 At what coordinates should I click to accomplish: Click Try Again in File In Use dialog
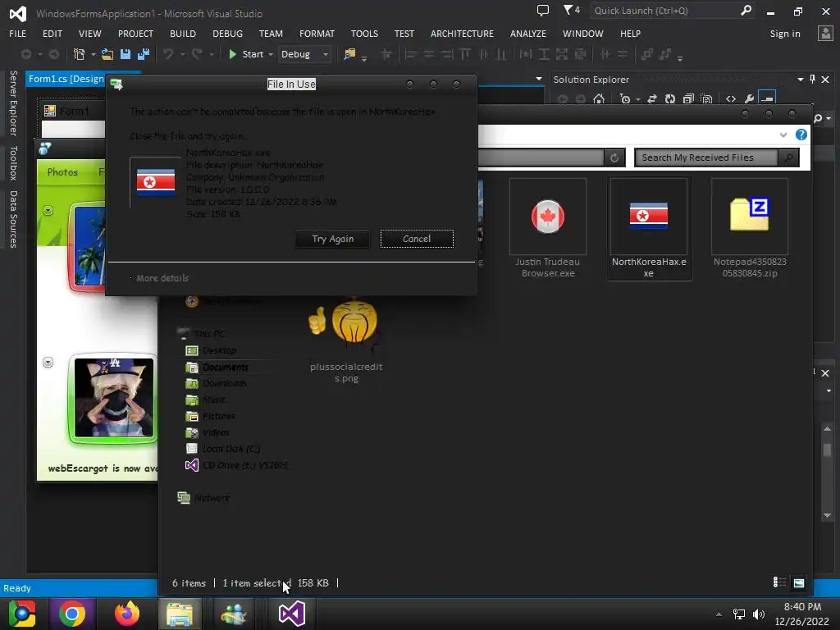pos(333,239)
